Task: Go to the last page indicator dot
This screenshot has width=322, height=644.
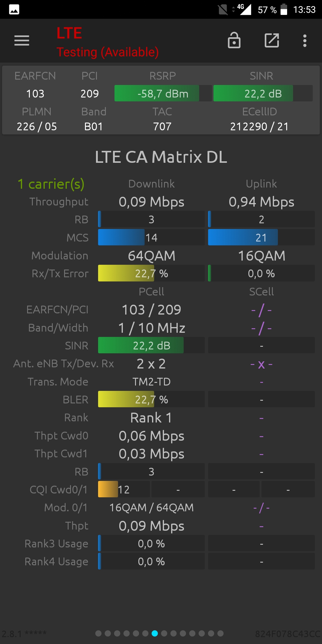Action: point(221,633)
